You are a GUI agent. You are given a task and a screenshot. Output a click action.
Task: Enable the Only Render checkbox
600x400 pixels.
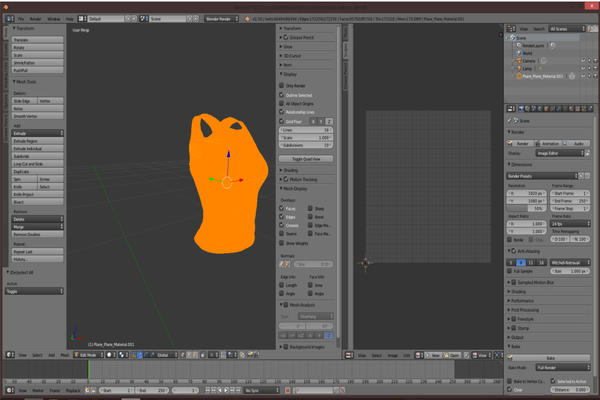pos(282,85)
